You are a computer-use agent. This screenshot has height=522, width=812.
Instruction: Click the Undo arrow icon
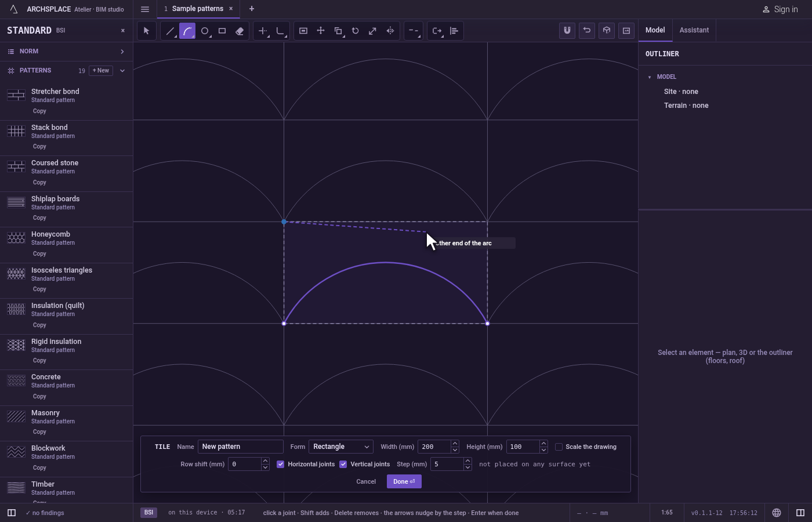[x=587, y=31]
